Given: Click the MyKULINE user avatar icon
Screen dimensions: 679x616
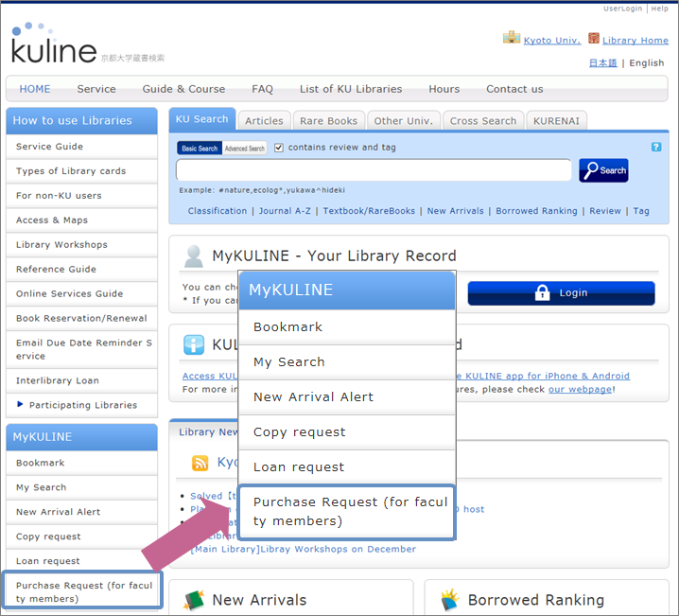Looking at the screenshot, I should [x=193, y=256].
